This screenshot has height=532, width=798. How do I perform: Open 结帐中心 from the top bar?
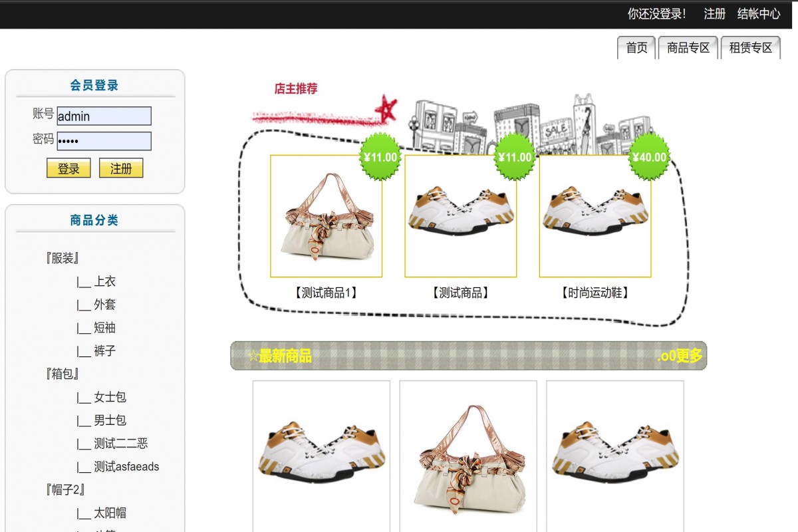pos(758,14)
